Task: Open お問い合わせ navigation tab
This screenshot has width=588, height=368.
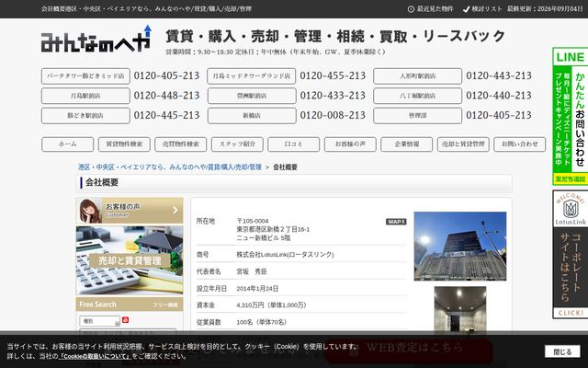Action: (520, 144)
